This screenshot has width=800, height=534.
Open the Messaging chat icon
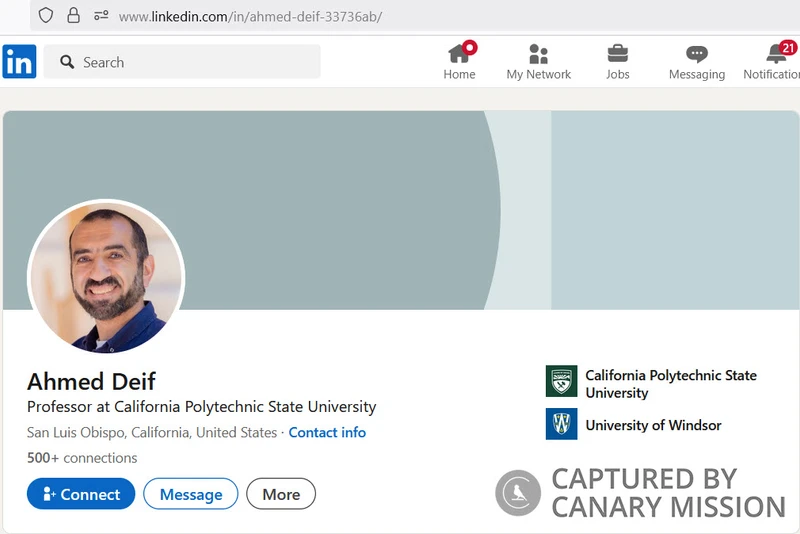[697, 54]
